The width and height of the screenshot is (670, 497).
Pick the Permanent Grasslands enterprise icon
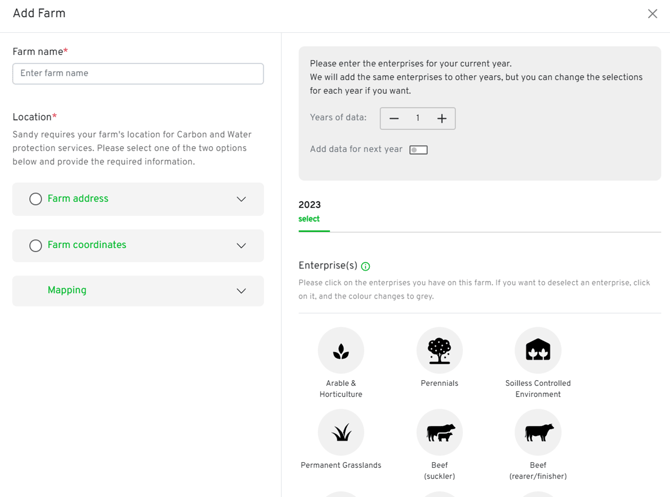(x=341, y=433)
